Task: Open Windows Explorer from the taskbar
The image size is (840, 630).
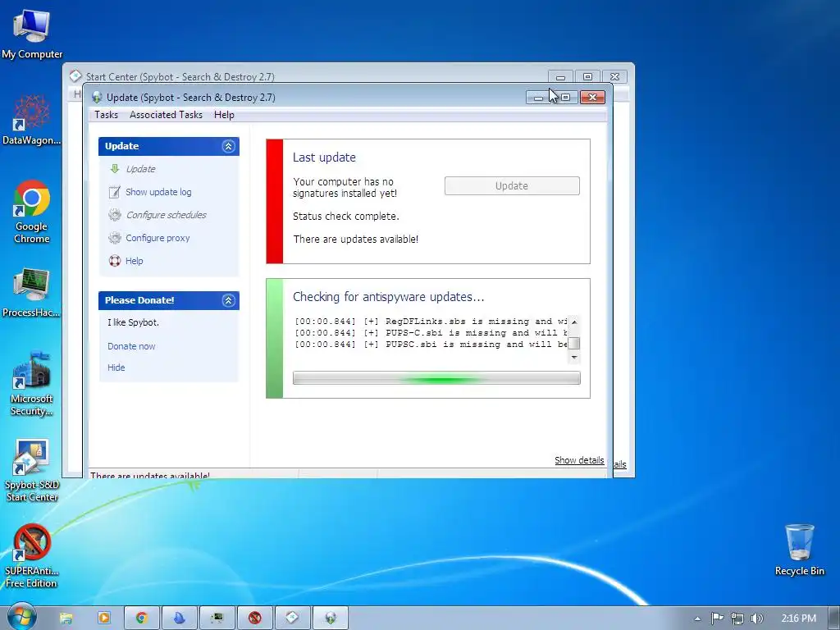Action: click(66, 619)
